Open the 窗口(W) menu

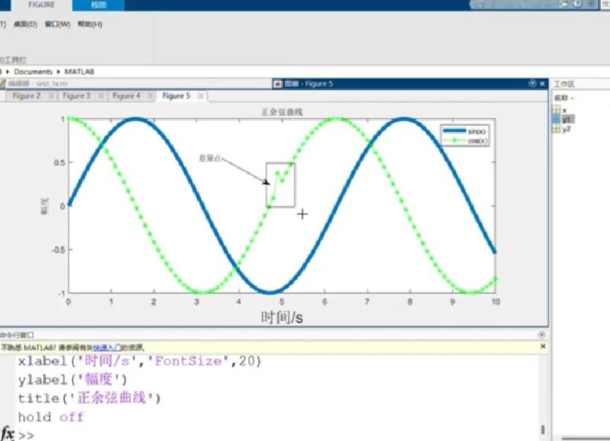point(59,23)
